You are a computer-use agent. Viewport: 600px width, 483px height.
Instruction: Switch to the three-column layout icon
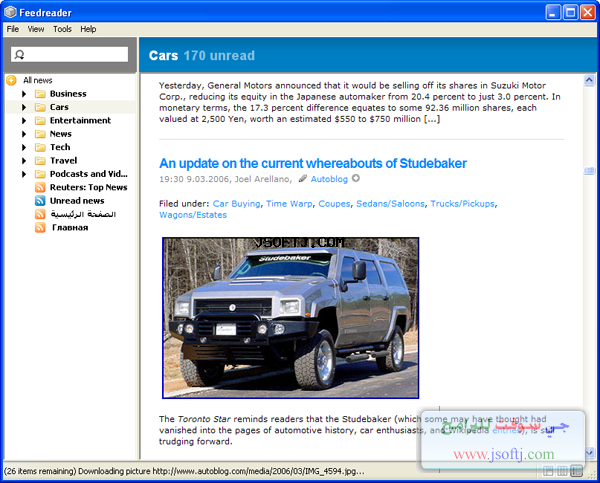click(562, 471)
